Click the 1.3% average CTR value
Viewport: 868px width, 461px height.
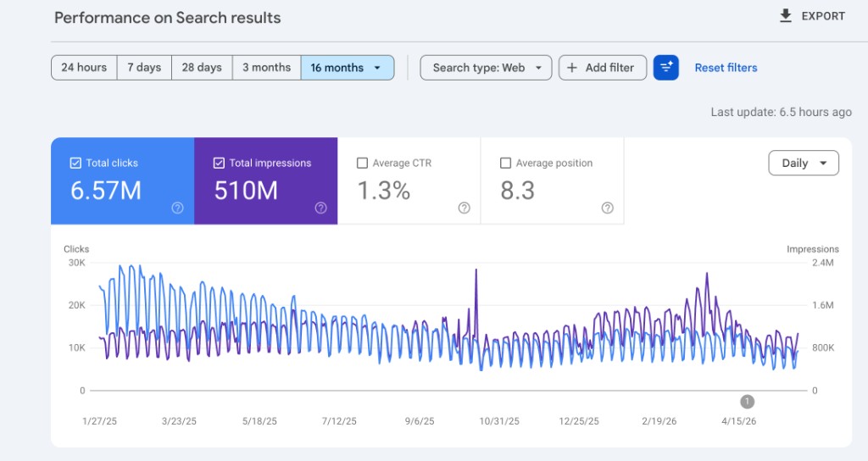tap(384, 191)
